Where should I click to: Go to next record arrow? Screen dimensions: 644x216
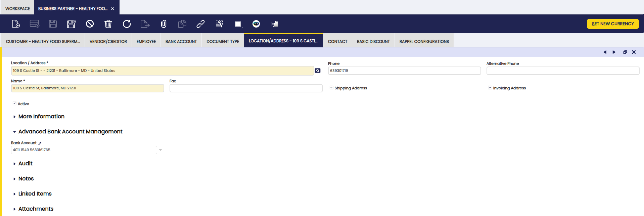[x=614, y=52]
